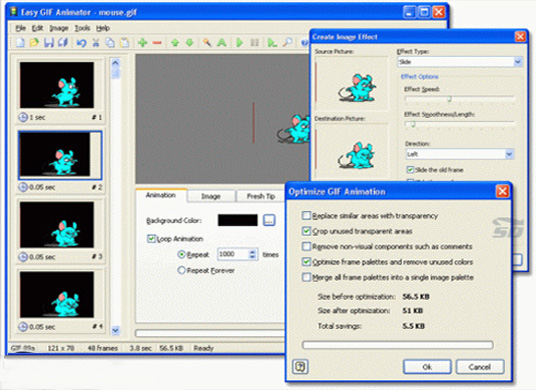
Task: Click the blue undo arrow icon
Action: pyautogui.click(x=81, y=43)
